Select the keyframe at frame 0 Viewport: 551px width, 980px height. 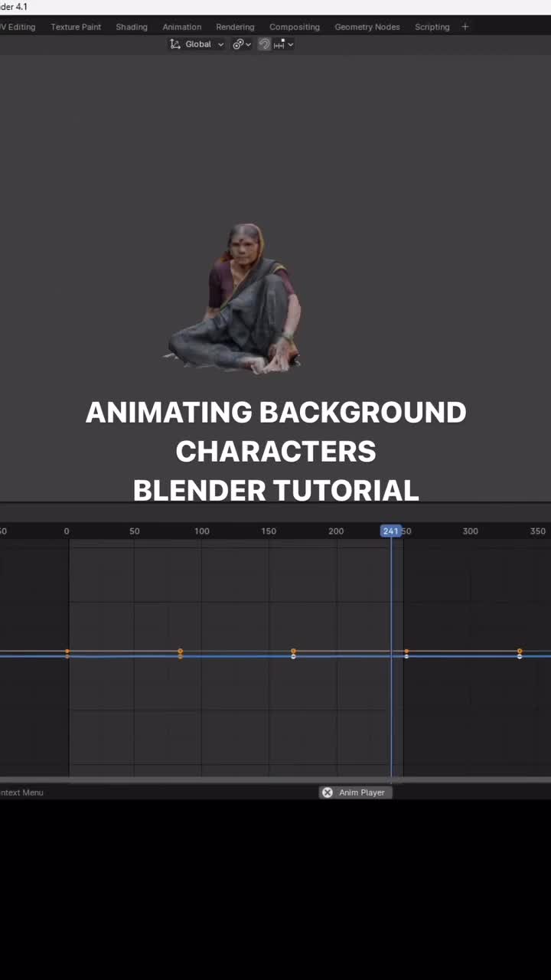pyautogui.click(x=67, y=654)
